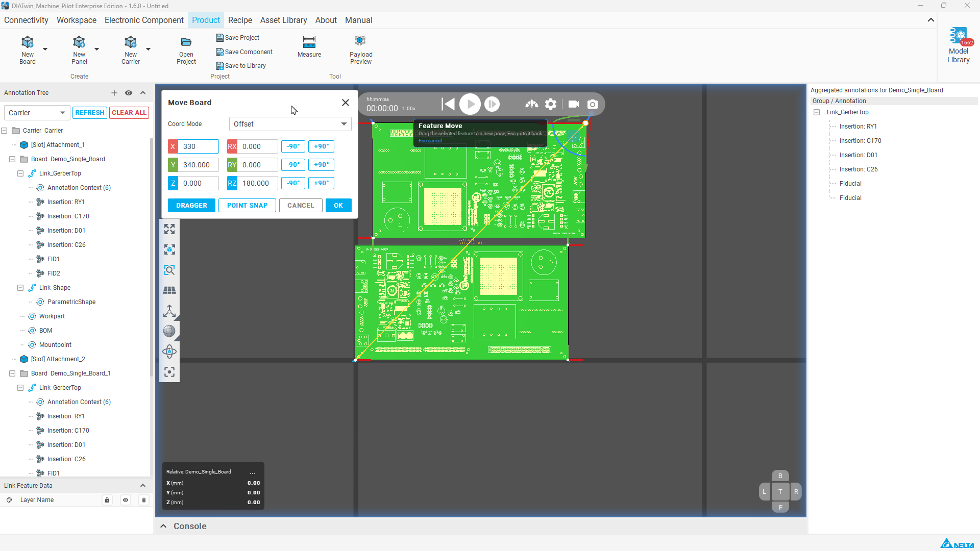Select the Workpart tree item
The width and height of the screenshot is (980, 551).
(x=52, y=316)
